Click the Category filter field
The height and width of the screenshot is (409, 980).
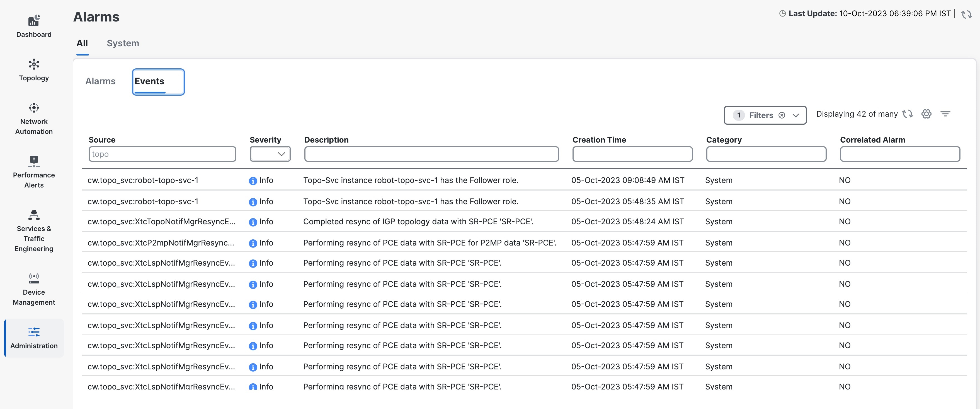(x=766, y=154)
